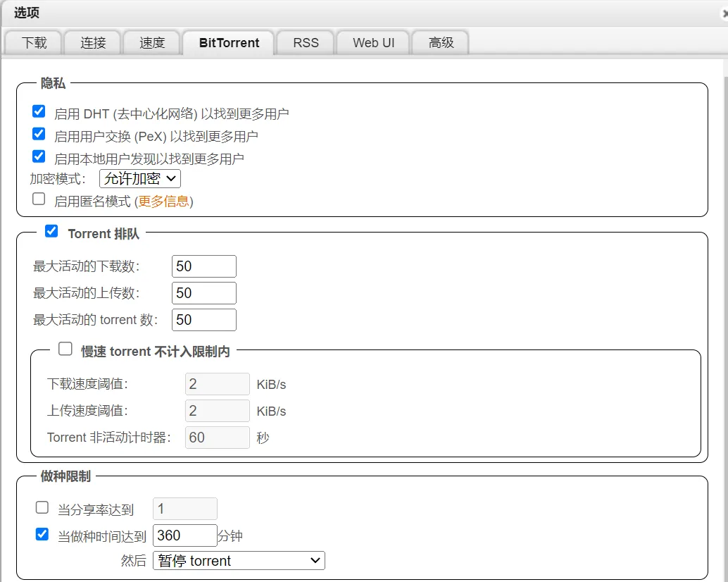
Task: Click the 当分享率达到 value field
Action: pyautogui.click(x=184, y=509)
